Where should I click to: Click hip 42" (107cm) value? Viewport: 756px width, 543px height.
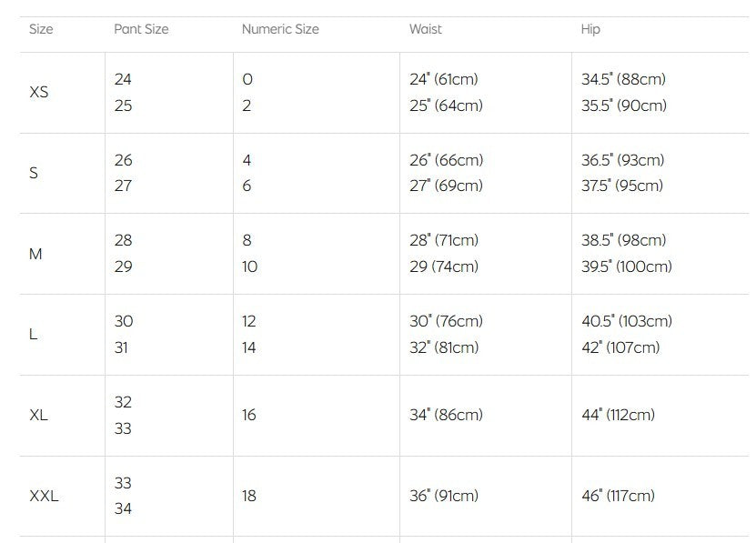pyautogui.click(x=620, y=347)
